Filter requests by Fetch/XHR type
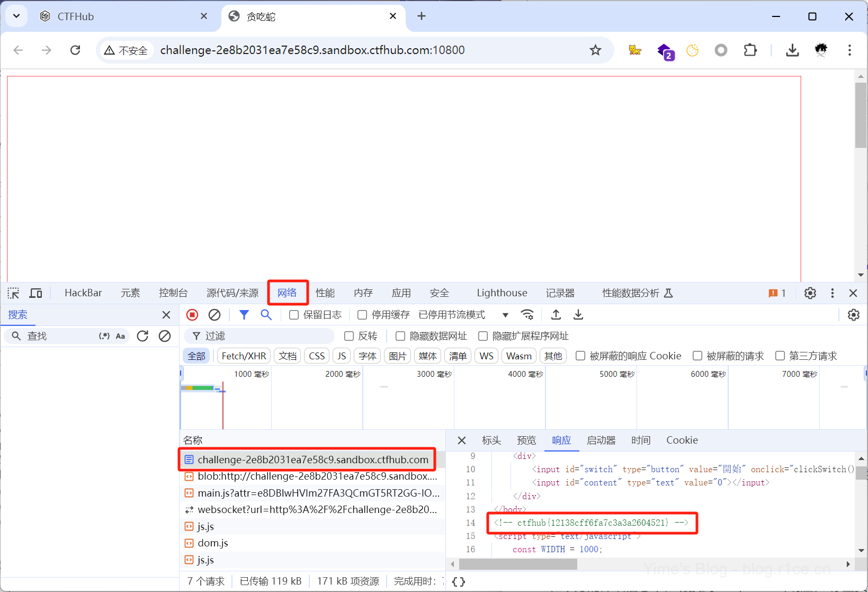Image resolution: width=868 pixels, height=592 pixels. pos(244,356)
